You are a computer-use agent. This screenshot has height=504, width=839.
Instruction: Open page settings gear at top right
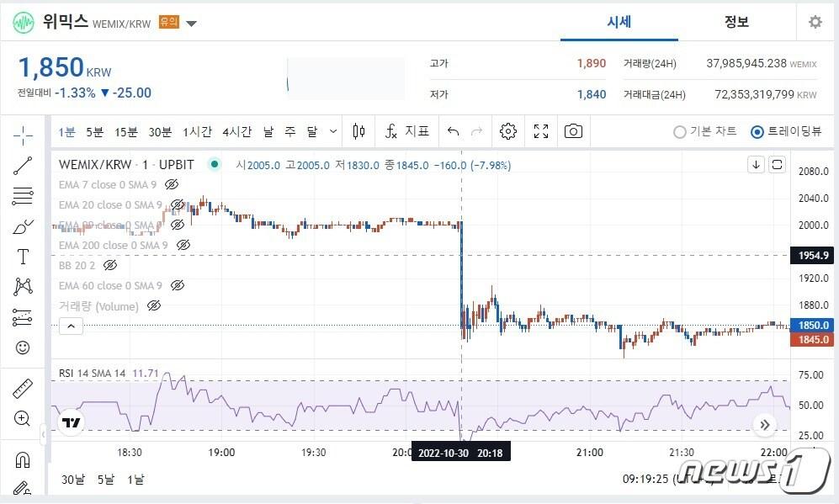pyautogui.click(x=815, y=22)
